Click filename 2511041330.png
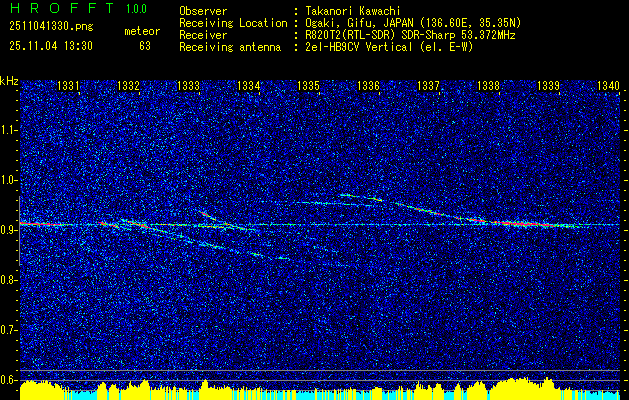 pyautogui.click(x=51, y=27)
